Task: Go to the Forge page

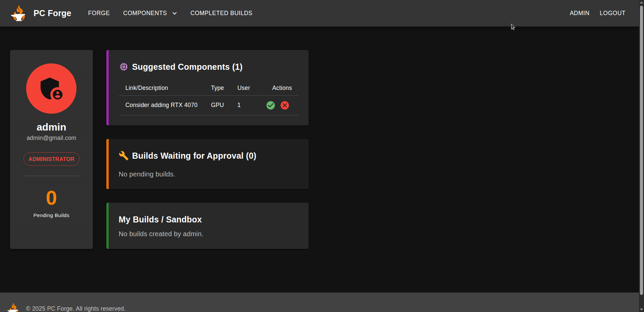Action: [x=99, y=13]
